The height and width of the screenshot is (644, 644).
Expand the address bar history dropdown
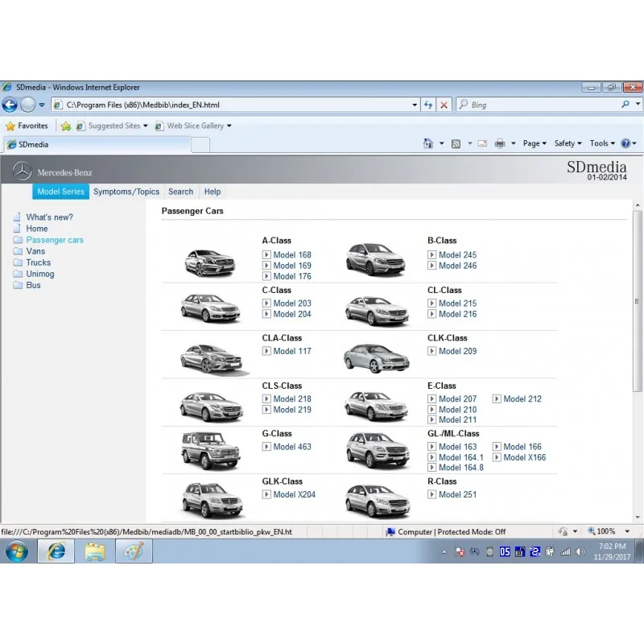tap(415, 105)
